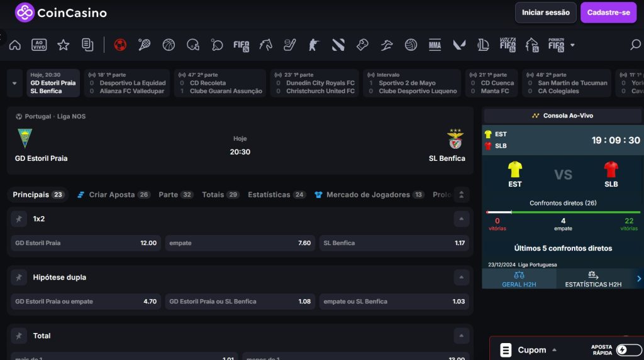
Task: Select the table tennis sport icon
Action: click(x=217, y=45)
